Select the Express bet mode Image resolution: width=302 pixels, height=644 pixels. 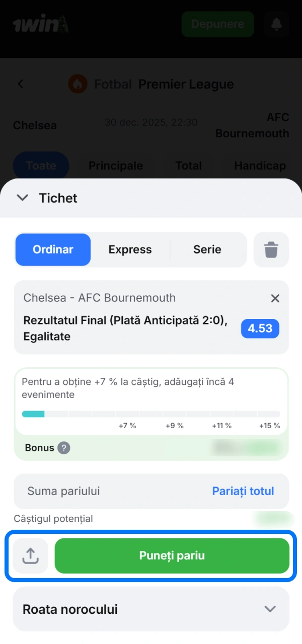[x=130, y=250]
